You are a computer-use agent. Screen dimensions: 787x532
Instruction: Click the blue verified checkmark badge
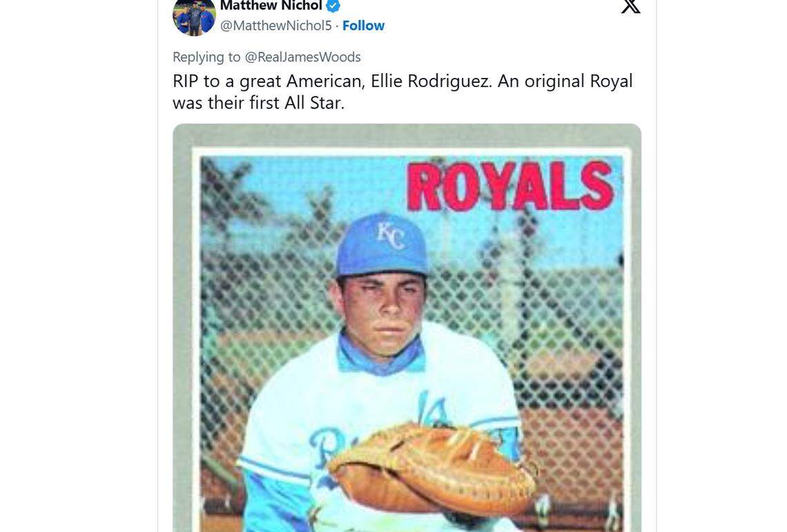pyautogui.click(x=333, y=6)
